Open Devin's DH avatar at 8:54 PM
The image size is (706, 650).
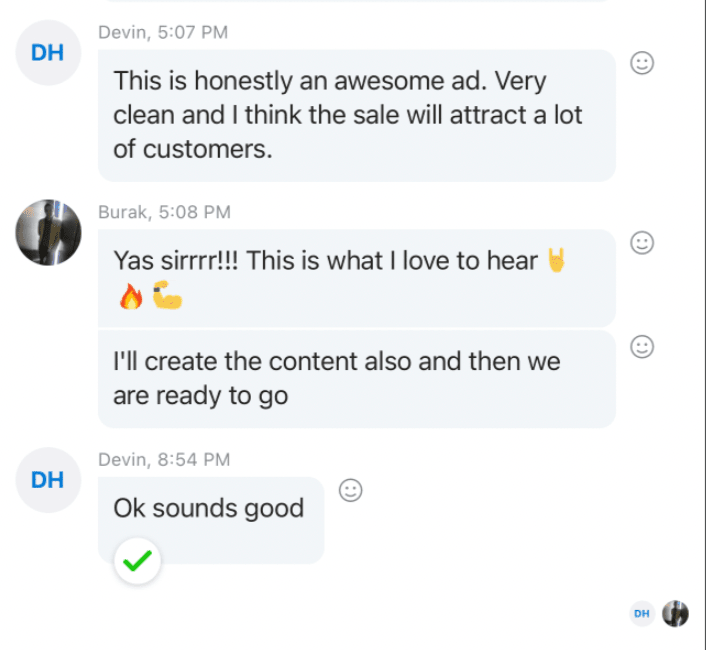click(48, 480)
